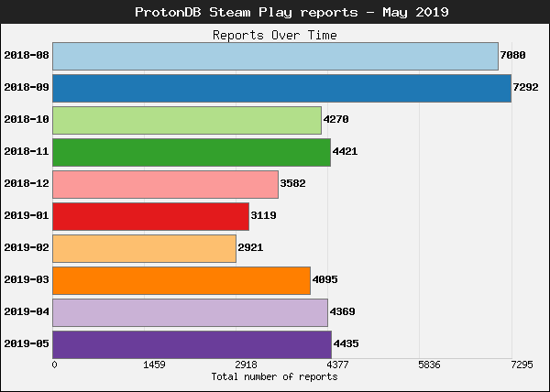Click the '2019-04' axis label
This screenshot has height=392, width=550.
coord(27,311)
